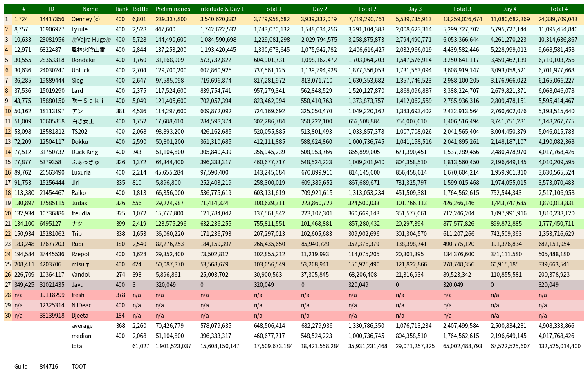
Task: Click the position cell 1,724
Action: 21,19
